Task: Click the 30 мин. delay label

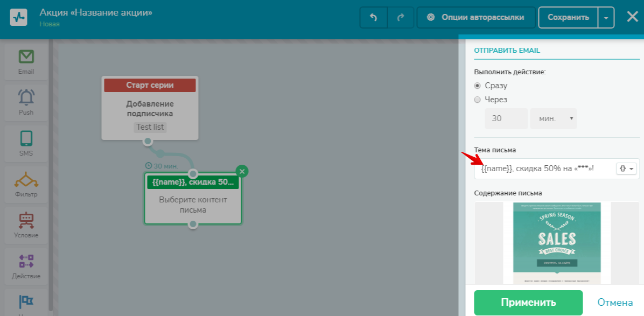Action: coord(162,166)
